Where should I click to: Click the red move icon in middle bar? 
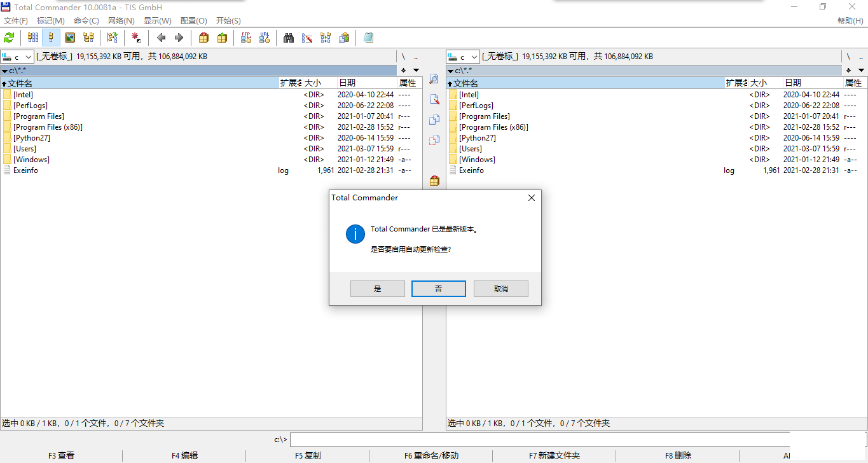tap(434, 140)
